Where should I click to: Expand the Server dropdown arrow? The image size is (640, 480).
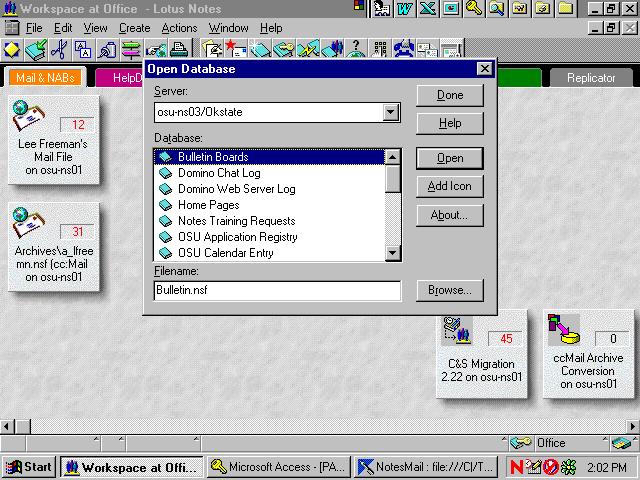point(391,112)
